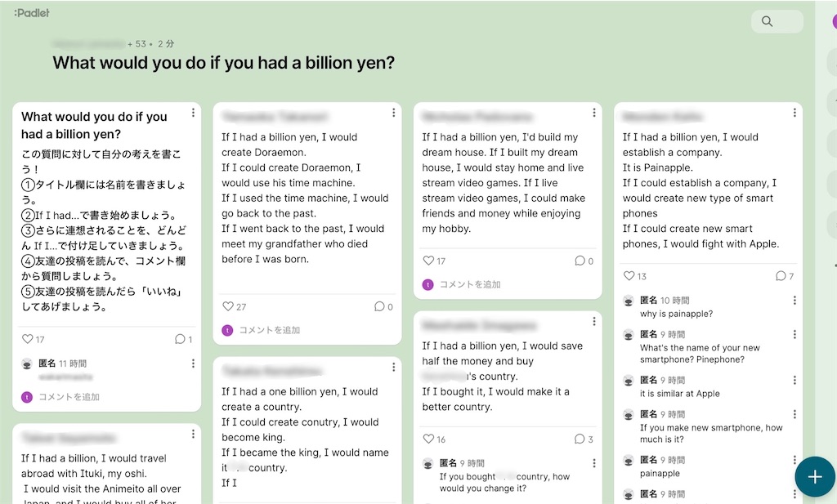The image size is (837, 504).
Task: Add comment under instructions post
Action: (69, 397)
